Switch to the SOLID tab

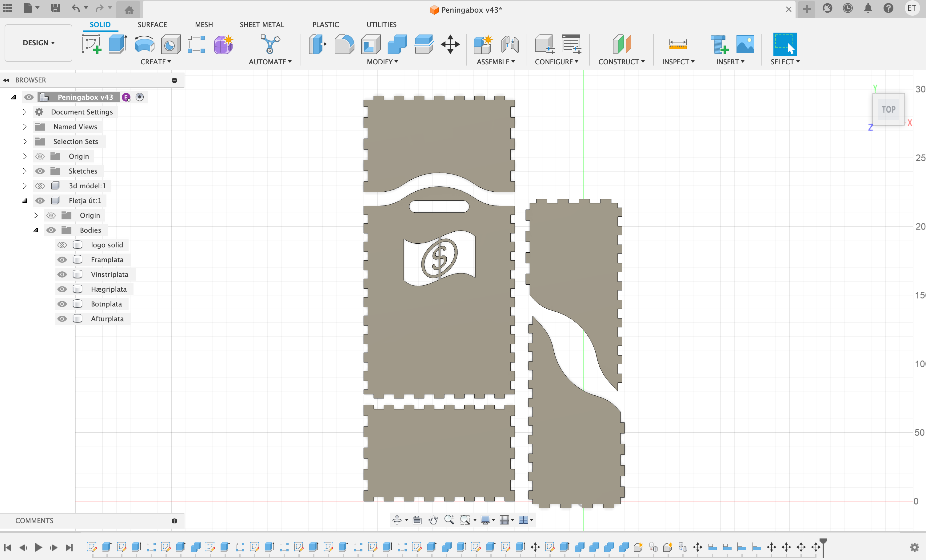pos(100,24)
